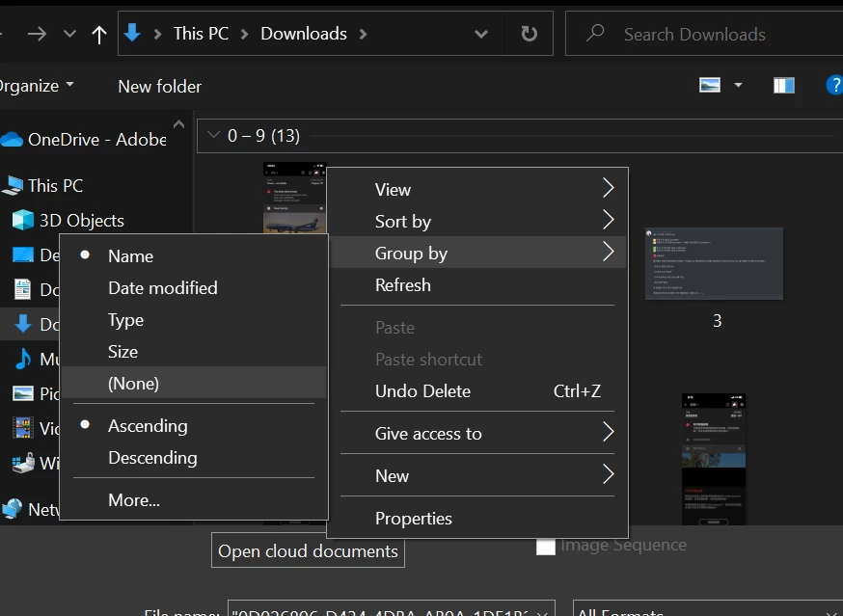The image size is (843, 616).
Task: Go up one folder level arrow
Action: pyautogui.click(x=99, y=35)
